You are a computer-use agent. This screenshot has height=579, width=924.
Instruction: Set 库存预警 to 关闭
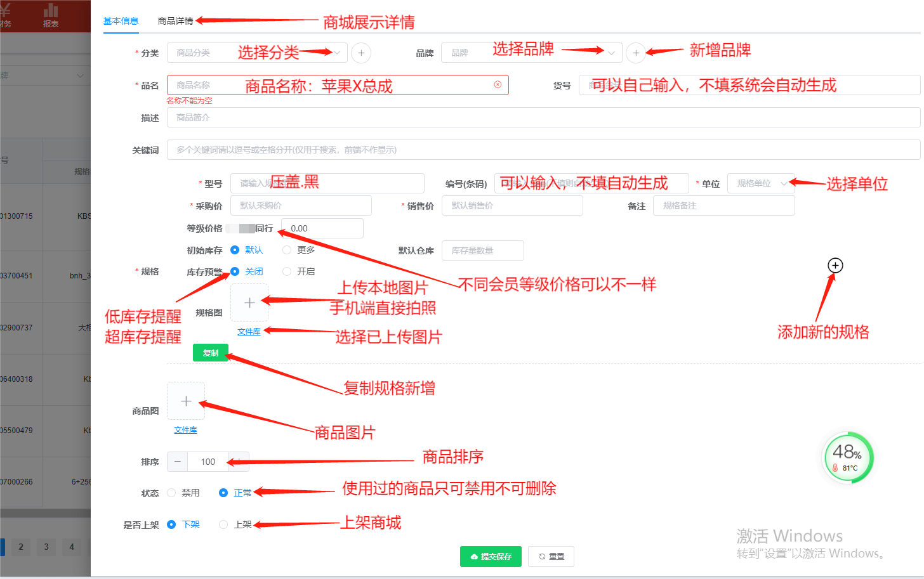pyautogui.click(x=247, y=271)
